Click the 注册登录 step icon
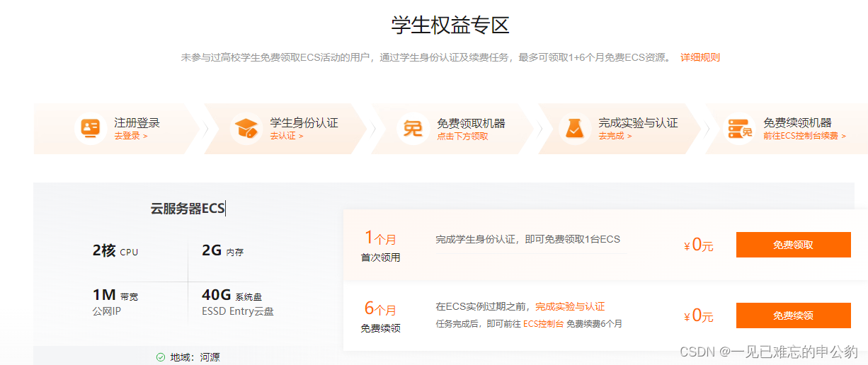This screenshot has height=365, width=868. 91,129
